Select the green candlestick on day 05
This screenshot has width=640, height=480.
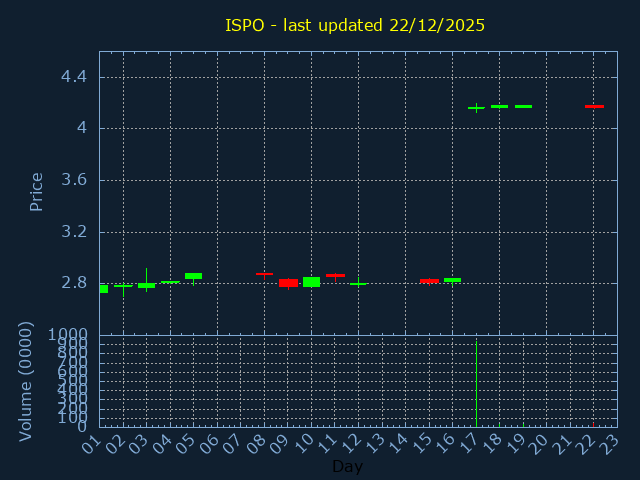pyautogui.click(x=193, y=276)
